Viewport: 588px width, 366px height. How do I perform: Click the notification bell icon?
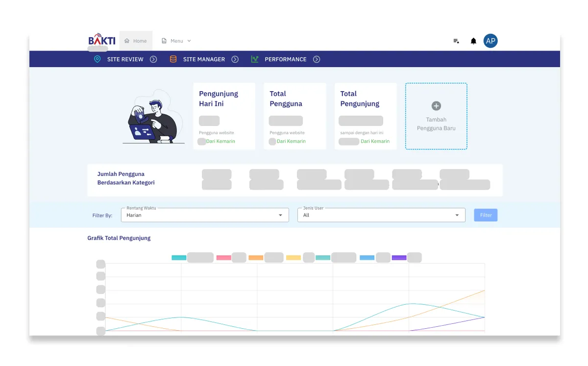tap(473, 41)
